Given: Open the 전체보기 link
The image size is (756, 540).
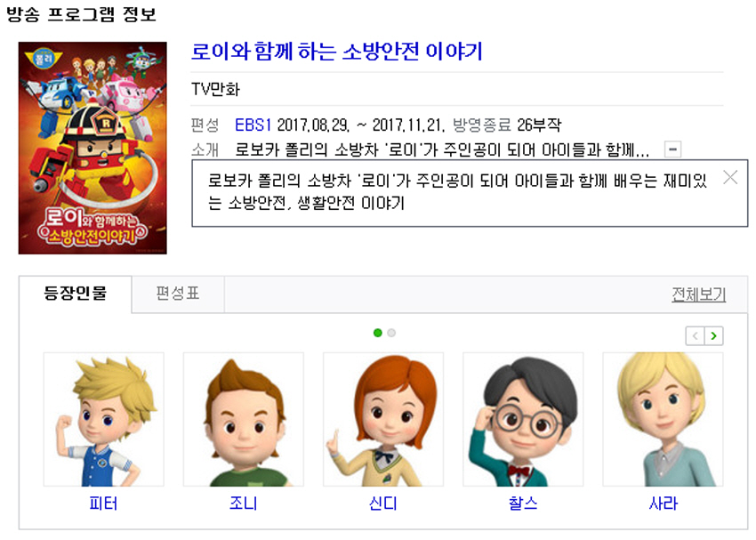Looking at the screenshot, I should (x=698, y=294).
